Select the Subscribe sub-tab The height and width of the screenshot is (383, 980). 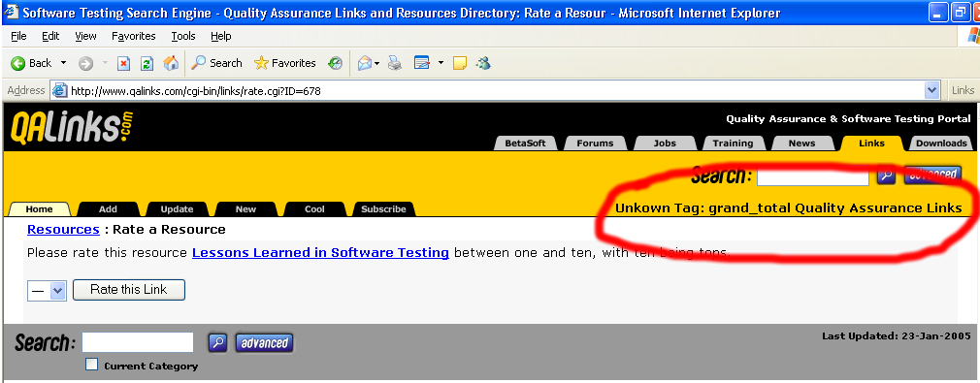383,209
